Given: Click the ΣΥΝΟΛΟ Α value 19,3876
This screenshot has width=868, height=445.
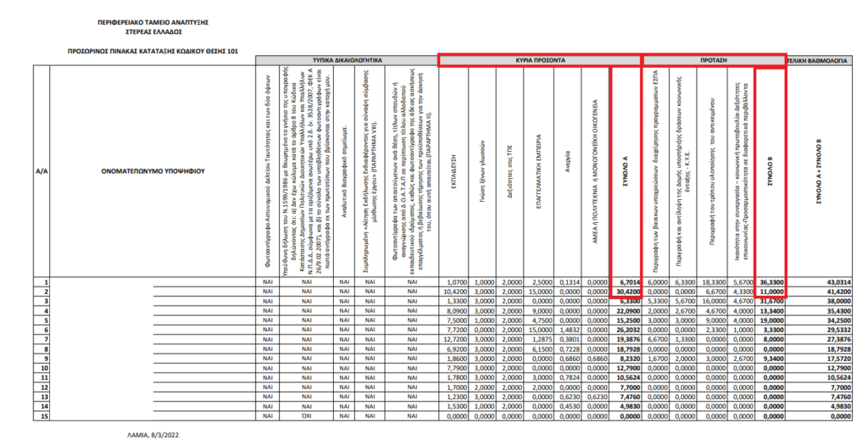Looking at the screenshot, I should 629,340.
